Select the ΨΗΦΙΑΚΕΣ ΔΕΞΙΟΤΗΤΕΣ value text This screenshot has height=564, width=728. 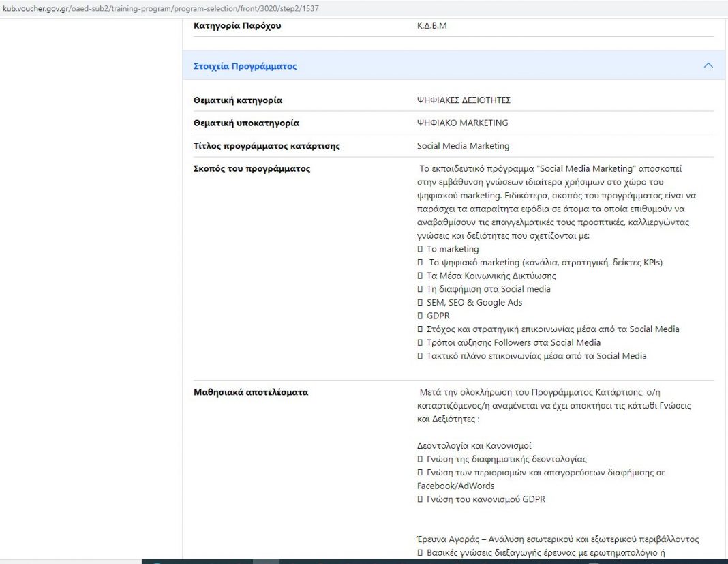click(x=464, y=100)
